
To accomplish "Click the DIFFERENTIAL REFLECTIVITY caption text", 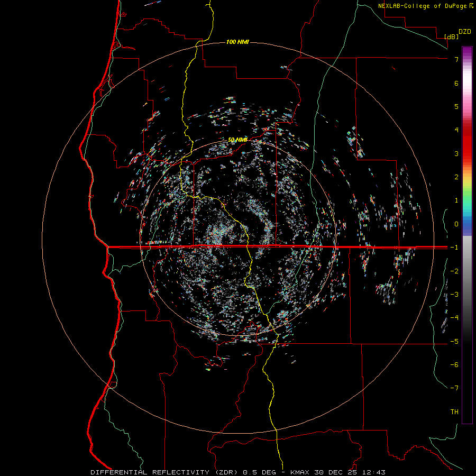I will click(x=150, y=472).
